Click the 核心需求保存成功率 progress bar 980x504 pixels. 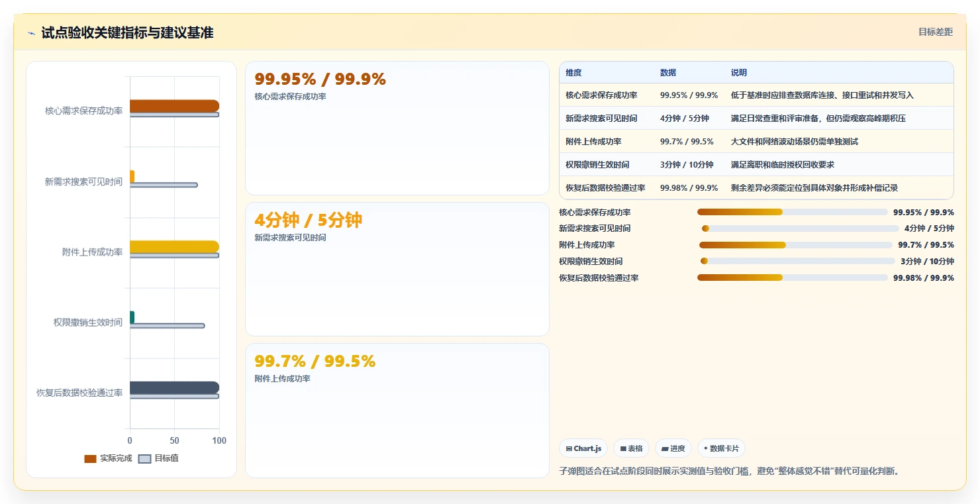[792, 212]
